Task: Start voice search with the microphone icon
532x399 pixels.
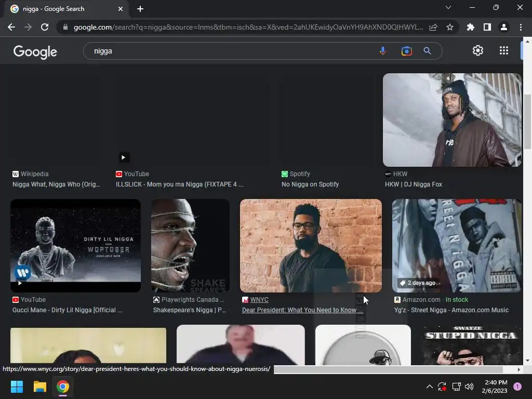Action: point(383,51)
